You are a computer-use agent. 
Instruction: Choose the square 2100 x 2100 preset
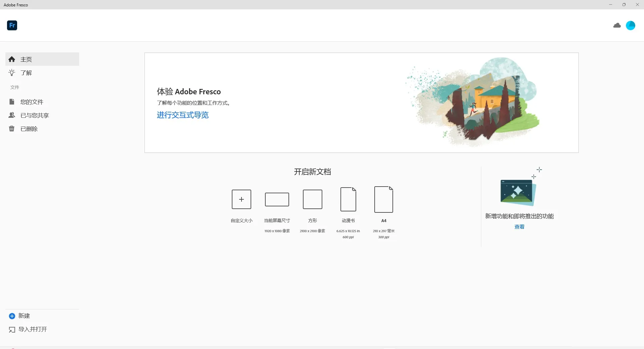coord(312,199)
